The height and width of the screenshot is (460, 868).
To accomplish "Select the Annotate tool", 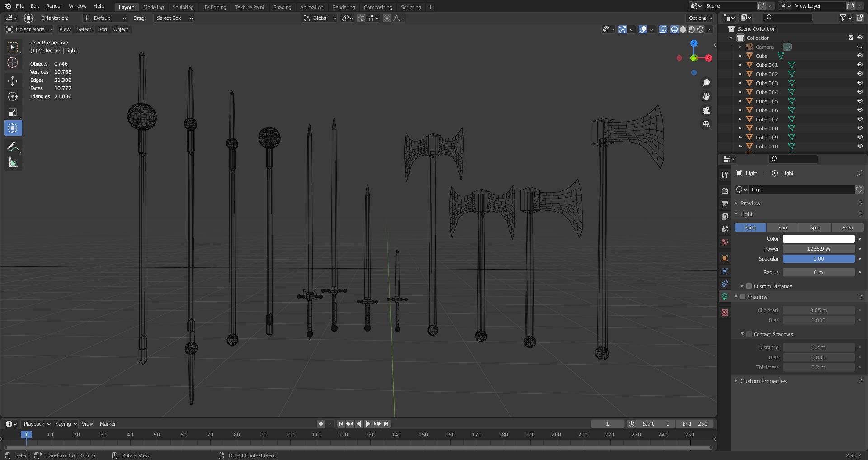I will pos(13,147).
